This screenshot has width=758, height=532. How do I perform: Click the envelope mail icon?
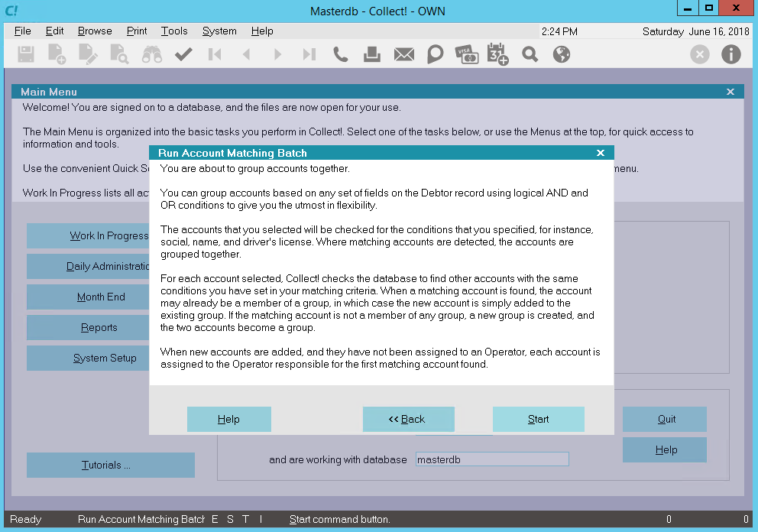pos(403,54)
